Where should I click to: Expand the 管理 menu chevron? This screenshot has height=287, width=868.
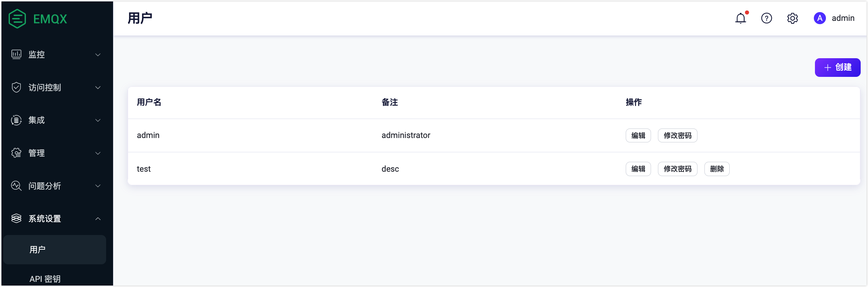click(98, 153)
